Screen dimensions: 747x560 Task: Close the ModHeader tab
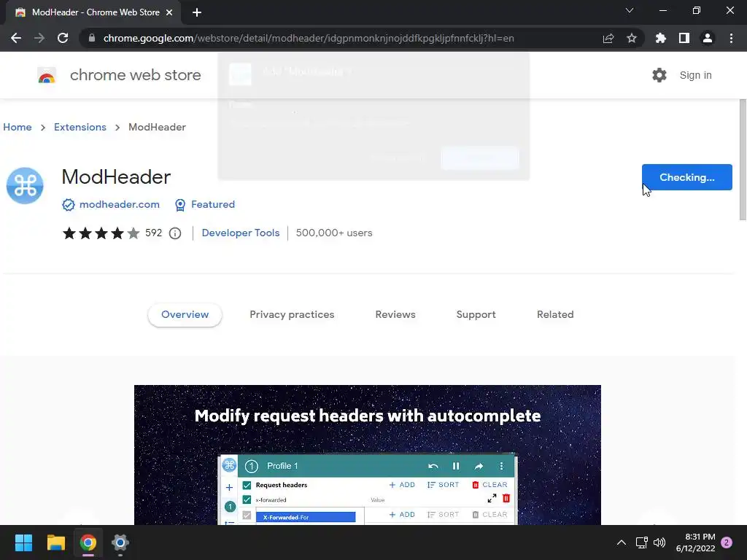point(169,12)
